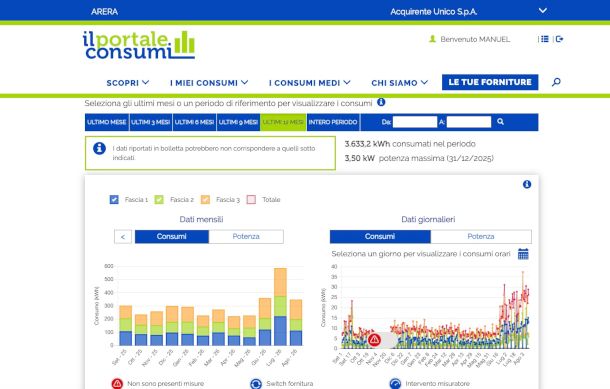Expand the SCOPRI menu
The height and width of the screenshot is (389, 610).
pos(128,83)
